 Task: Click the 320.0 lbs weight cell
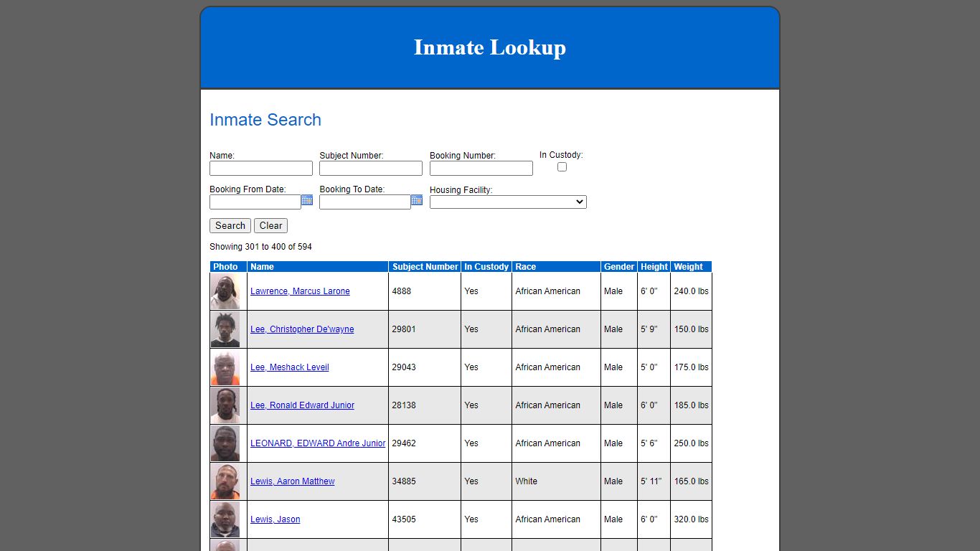point(691,519)
